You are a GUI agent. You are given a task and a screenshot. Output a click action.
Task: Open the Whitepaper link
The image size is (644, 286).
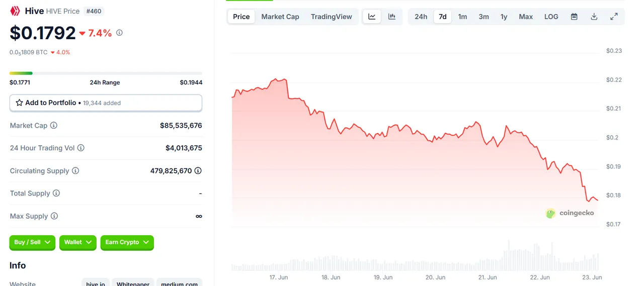133,282
